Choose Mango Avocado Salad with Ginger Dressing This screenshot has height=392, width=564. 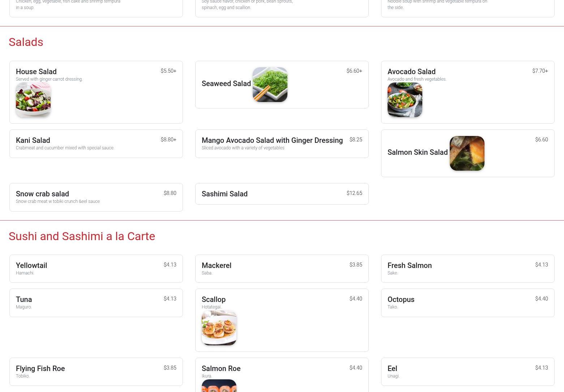[282, 144]
